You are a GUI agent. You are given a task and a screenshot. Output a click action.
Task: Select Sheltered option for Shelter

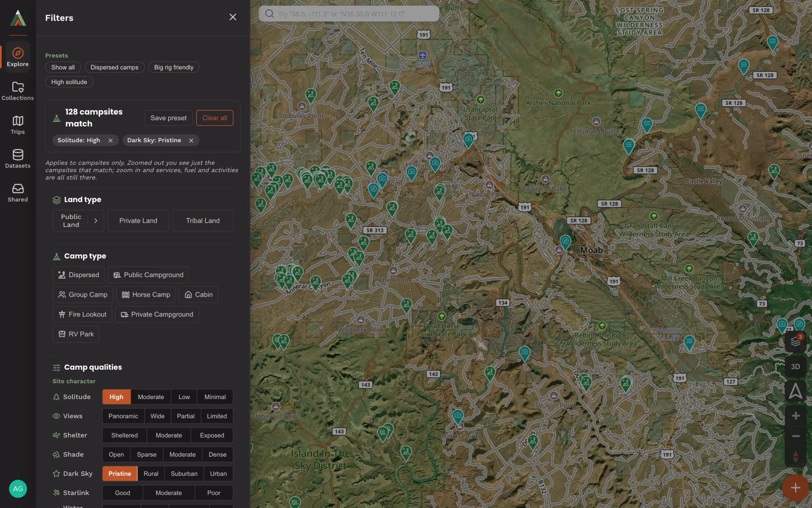tap(125, 435)
